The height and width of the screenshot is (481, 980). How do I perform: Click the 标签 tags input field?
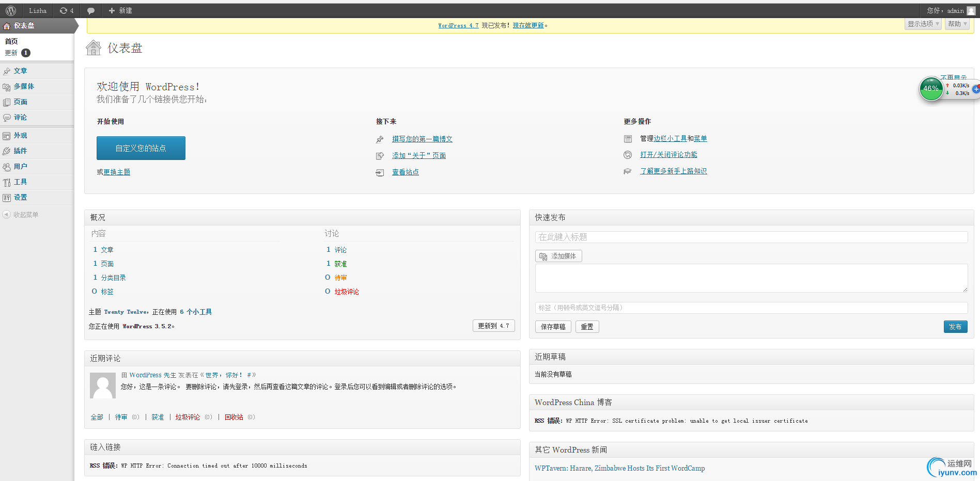[x=751, y=308]
